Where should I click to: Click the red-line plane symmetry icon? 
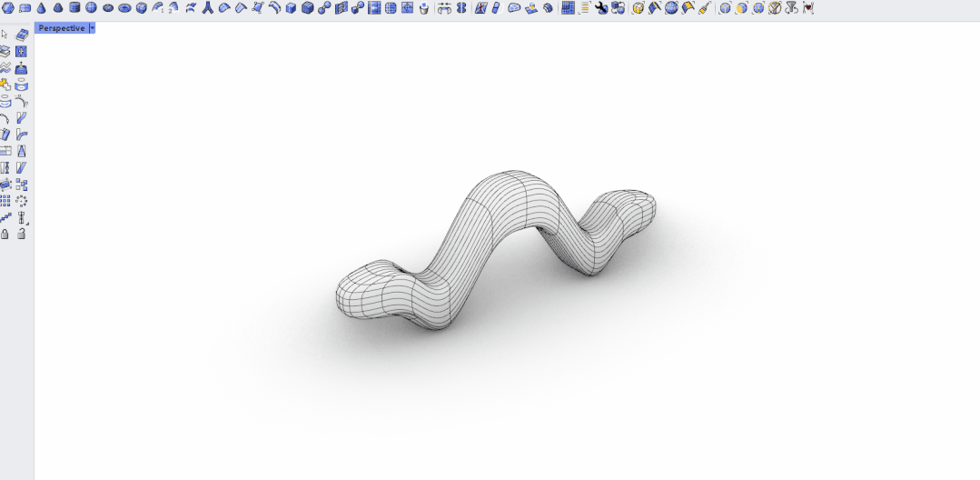coord(481,8)
